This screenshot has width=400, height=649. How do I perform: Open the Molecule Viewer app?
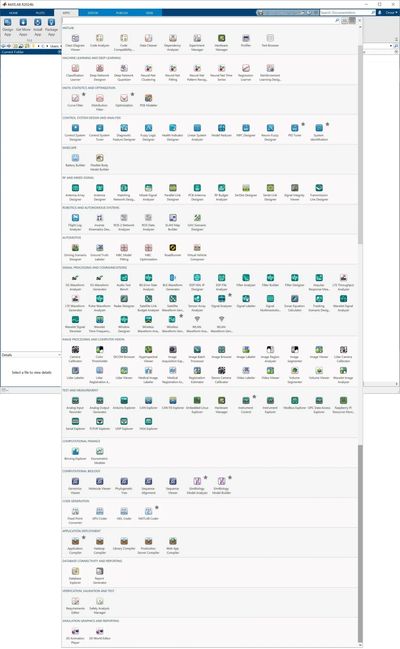click(99, 484)
